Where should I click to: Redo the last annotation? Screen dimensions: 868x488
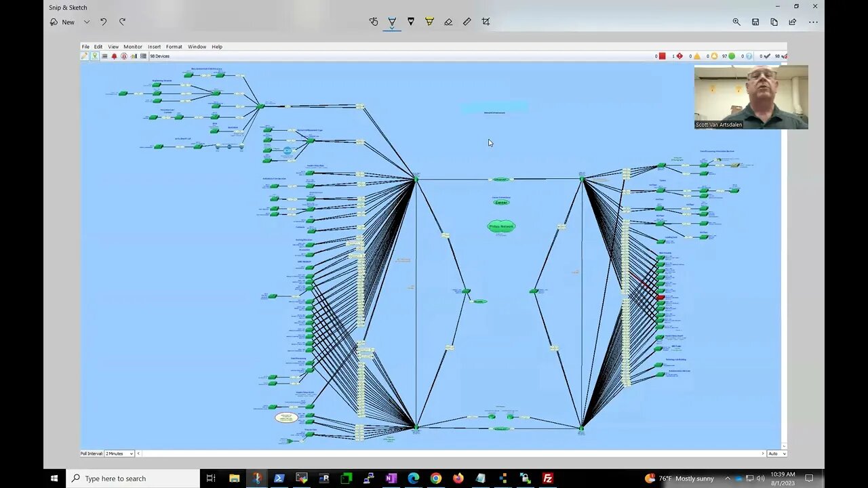[x=123, y=22]
